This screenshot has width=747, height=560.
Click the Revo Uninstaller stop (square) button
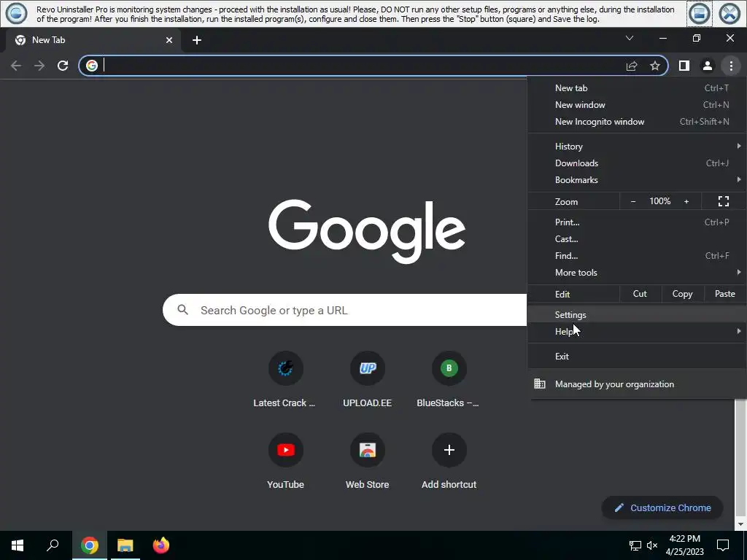point(700,13)
